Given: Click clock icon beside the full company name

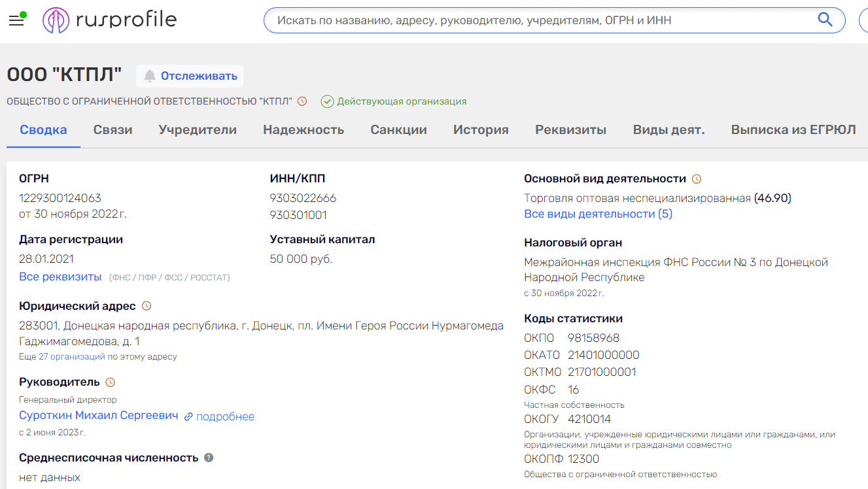Looking at the screenshot, I should [x=302, y=101].
